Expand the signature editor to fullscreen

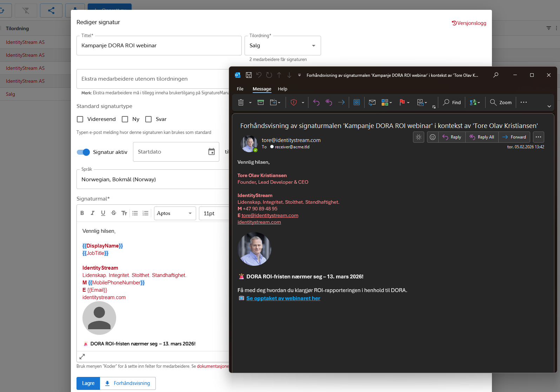[82, 357]
